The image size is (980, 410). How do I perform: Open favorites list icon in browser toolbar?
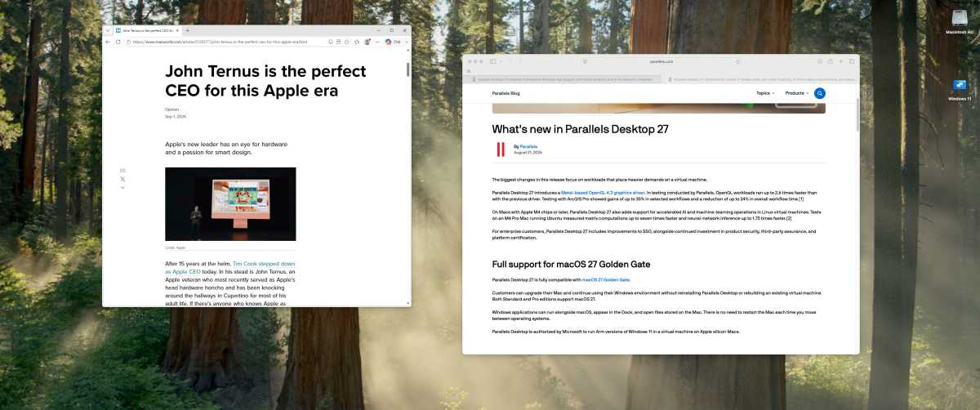[357, 42]
